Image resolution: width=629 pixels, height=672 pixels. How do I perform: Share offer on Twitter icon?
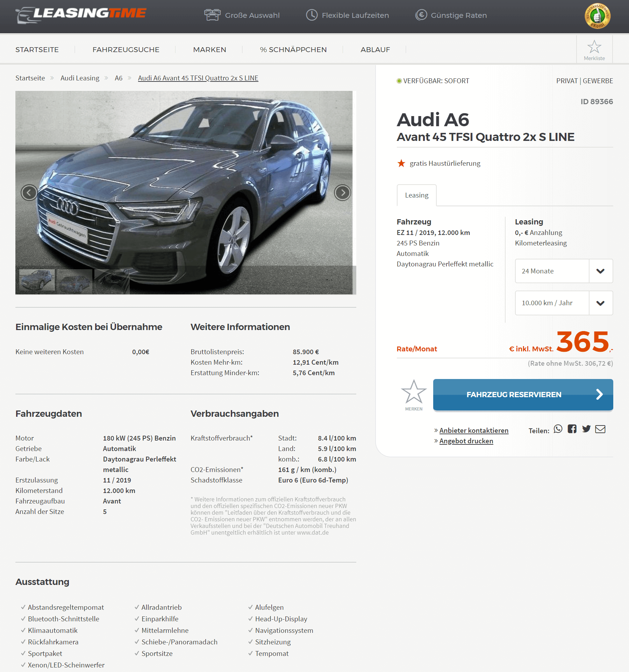(586, 429)
